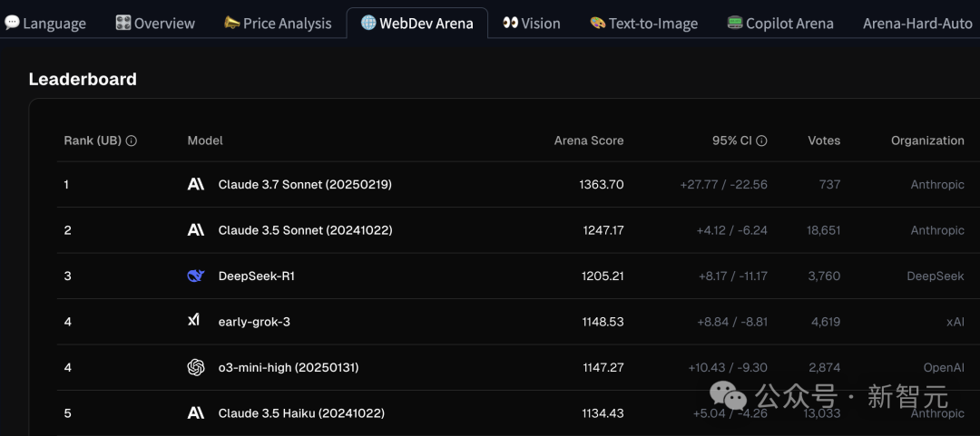Open the Text-to-Image tab
980x436 pixels.
(x=643, y=24)
